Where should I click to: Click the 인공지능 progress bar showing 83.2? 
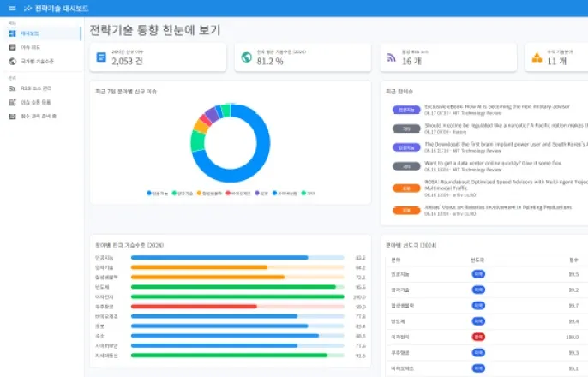(237, 258)
